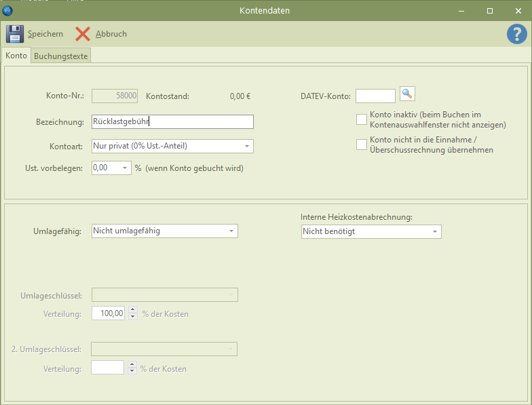Increase second Verteilung value with up arrow
Screen dimensions: 532x405
(x=132, y=365)
